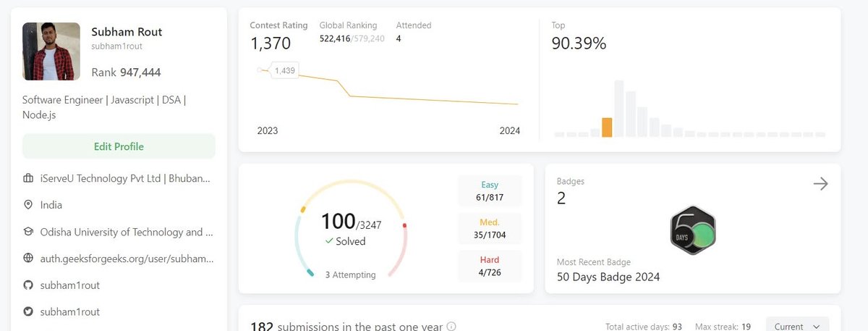
Task: Click the Edit Profile button
Action: point(119,146)
